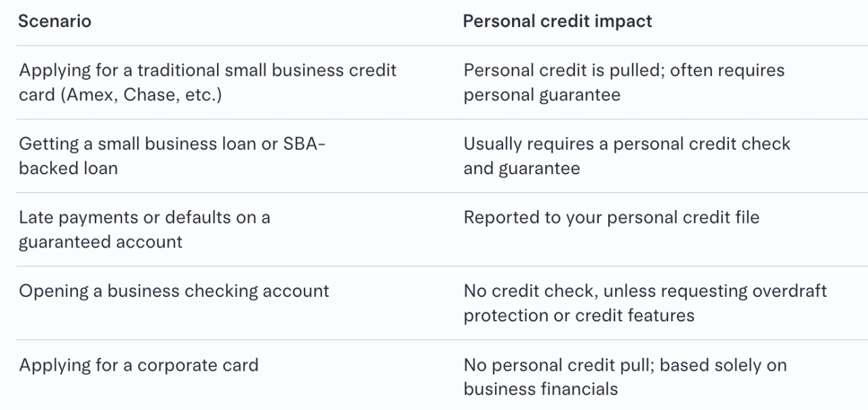Click the "Scenario" column header
The image size is (868, 410).
tap(54, 21)
